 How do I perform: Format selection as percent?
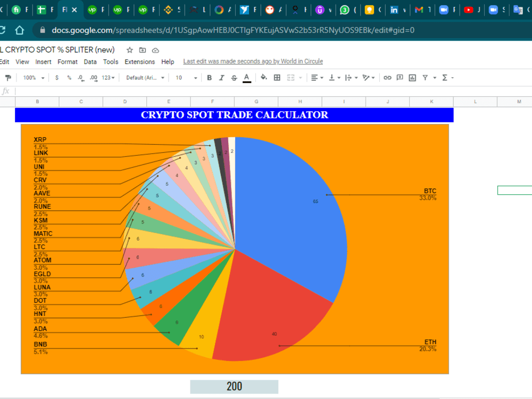pos(68,77)
